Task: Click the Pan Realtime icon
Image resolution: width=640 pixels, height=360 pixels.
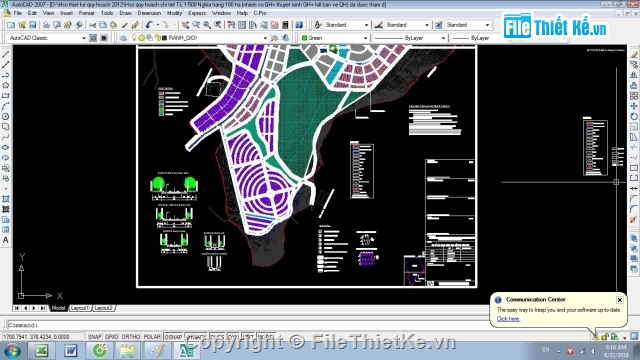Action: [185, 25]
